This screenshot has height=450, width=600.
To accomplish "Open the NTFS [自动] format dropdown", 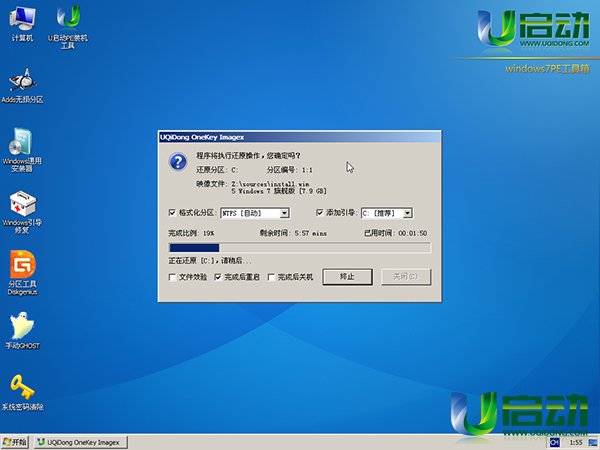I will pyautogui.click(x=255, y=213).
